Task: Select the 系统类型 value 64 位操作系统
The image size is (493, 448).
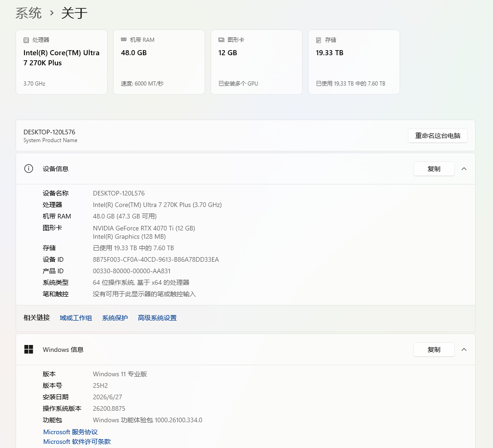Action: pos(141,282)
